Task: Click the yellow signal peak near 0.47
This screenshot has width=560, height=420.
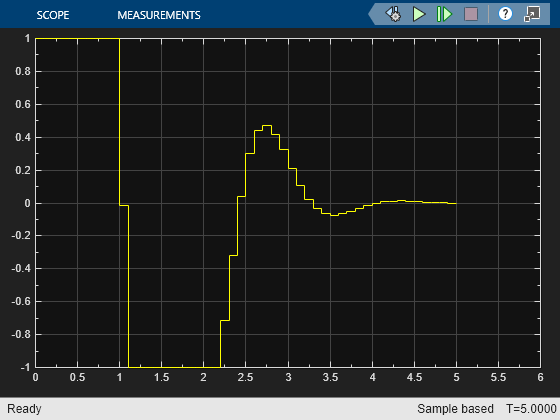Action: pyautogui.click(x=267, y=126)
